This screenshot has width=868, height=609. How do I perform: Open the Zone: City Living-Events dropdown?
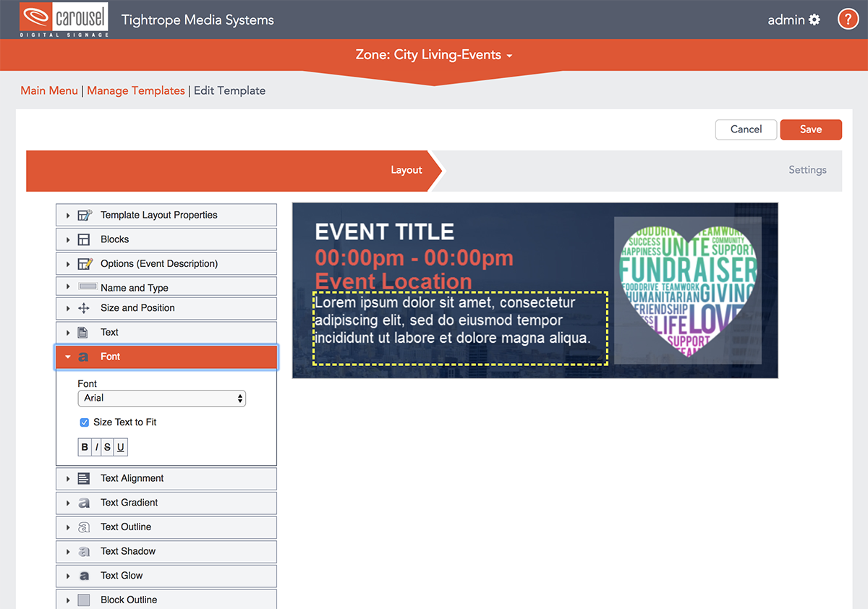434,55
